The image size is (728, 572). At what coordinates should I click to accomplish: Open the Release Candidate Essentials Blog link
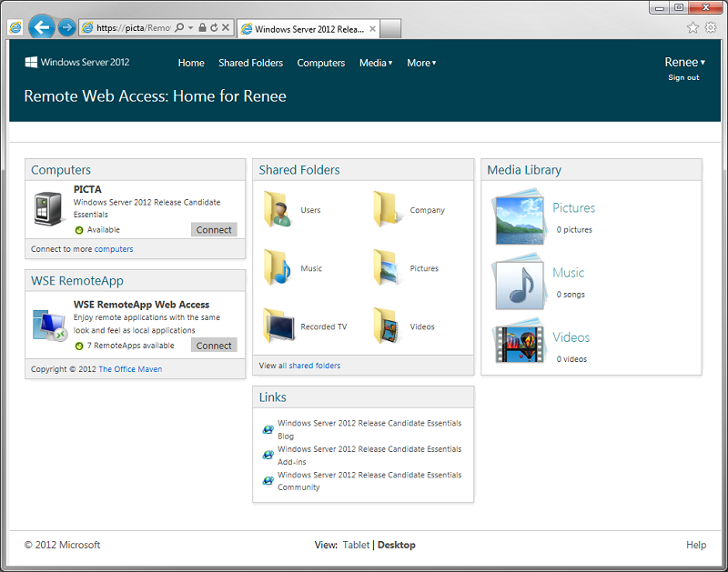point(369,429)
